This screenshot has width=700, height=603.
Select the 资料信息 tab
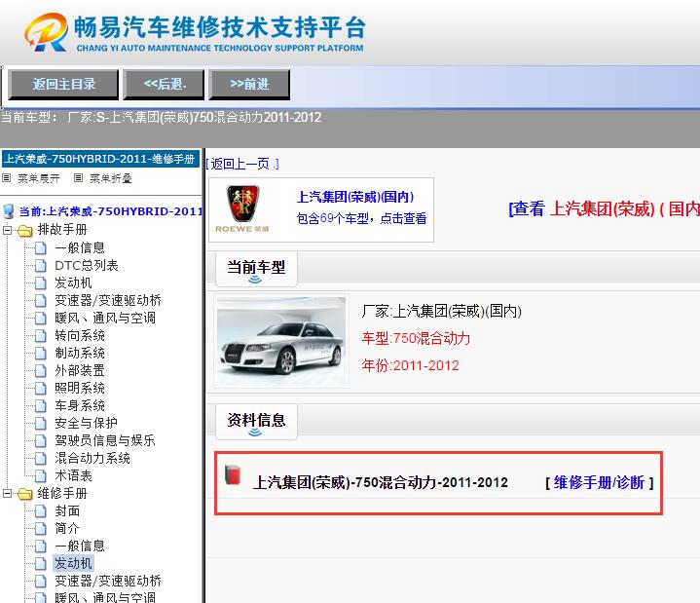click(256, 421)
